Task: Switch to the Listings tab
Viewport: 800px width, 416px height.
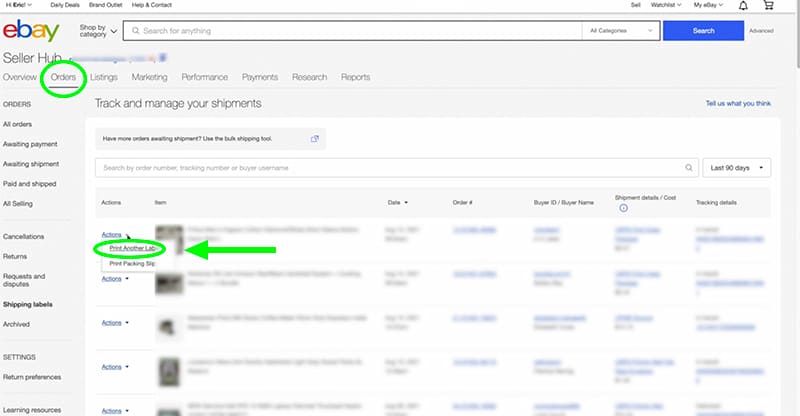Action: [x=104, y=77]
